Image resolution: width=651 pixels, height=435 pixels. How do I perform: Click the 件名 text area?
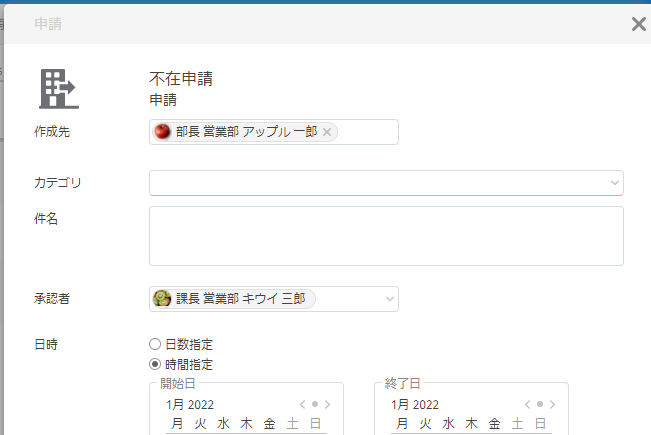coord(386,236)
